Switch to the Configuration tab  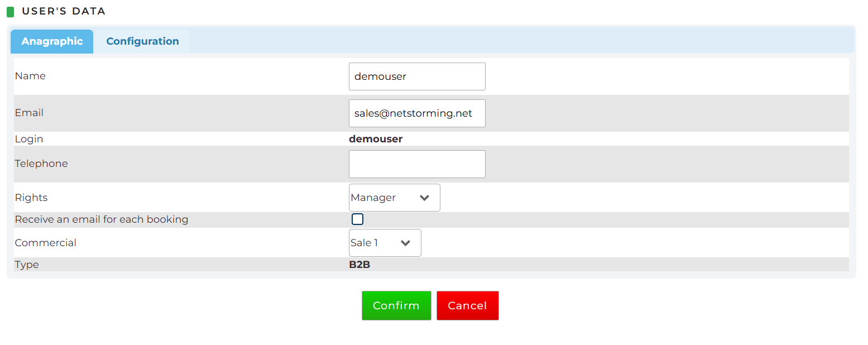tap(142, 41)
